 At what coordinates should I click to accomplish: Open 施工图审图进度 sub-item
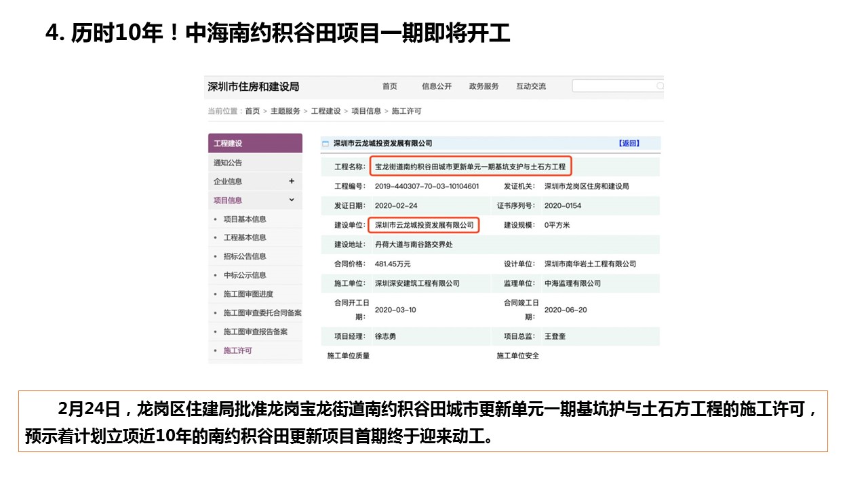click(248, 294)
